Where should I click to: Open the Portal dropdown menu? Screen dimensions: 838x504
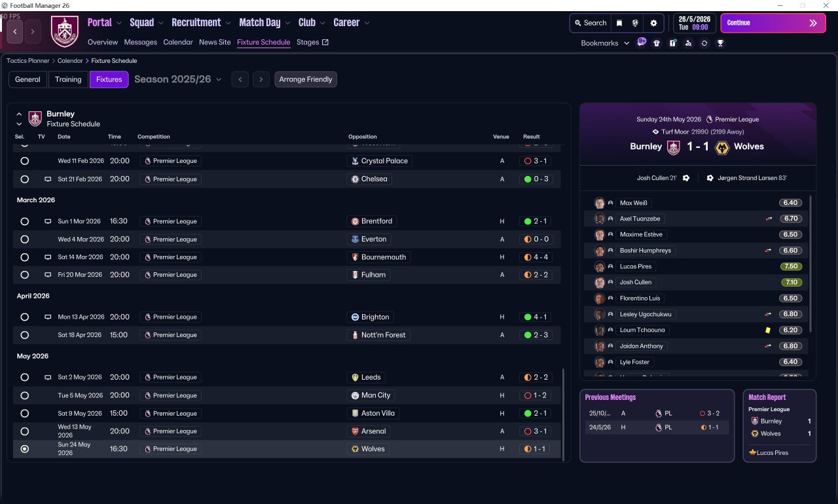click(x=105, y=22)
